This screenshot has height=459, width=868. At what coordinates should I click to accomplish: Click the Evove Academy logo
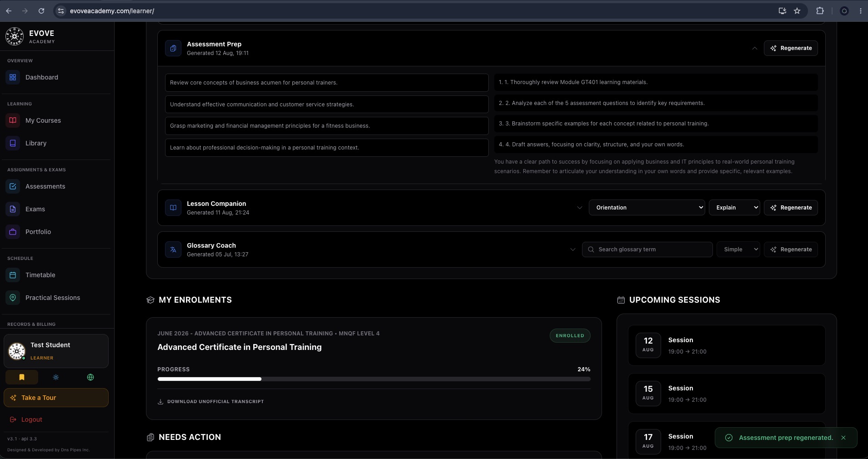15,36
